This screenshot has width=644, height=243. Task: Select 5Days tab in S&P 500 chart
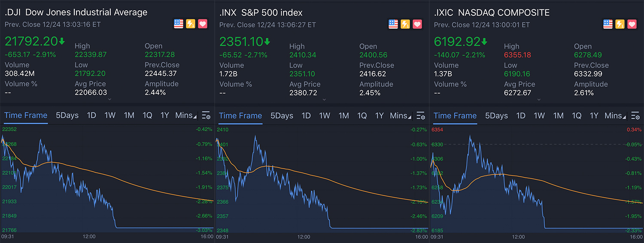point(282,115)
